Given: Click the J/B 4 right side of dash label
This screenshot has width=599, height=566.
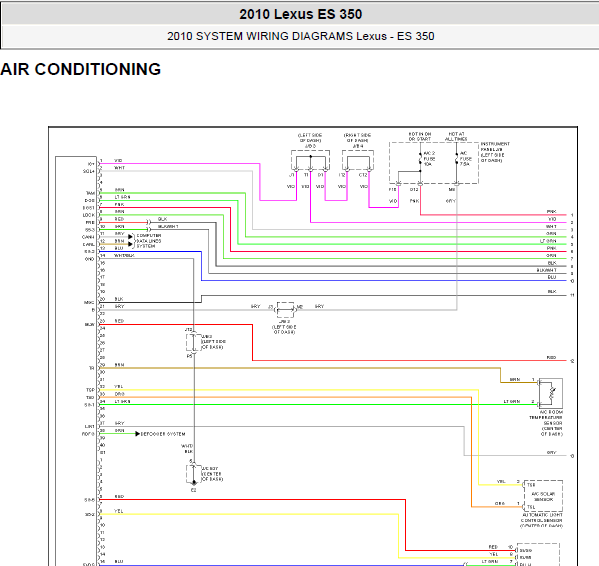Looking at the screenshot, I should point(358,140).
